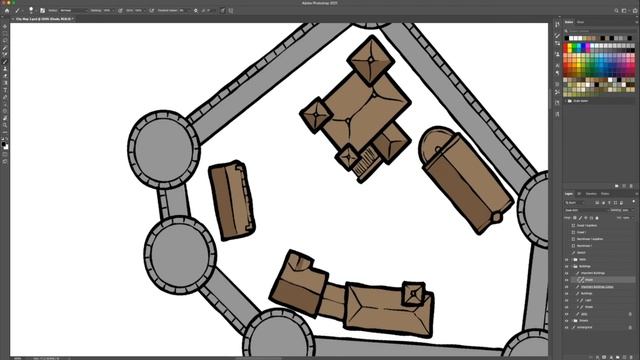The width and height of the screenshot is (640, 360).
Task: Switch to the Swatches tab
Action: 569,22
